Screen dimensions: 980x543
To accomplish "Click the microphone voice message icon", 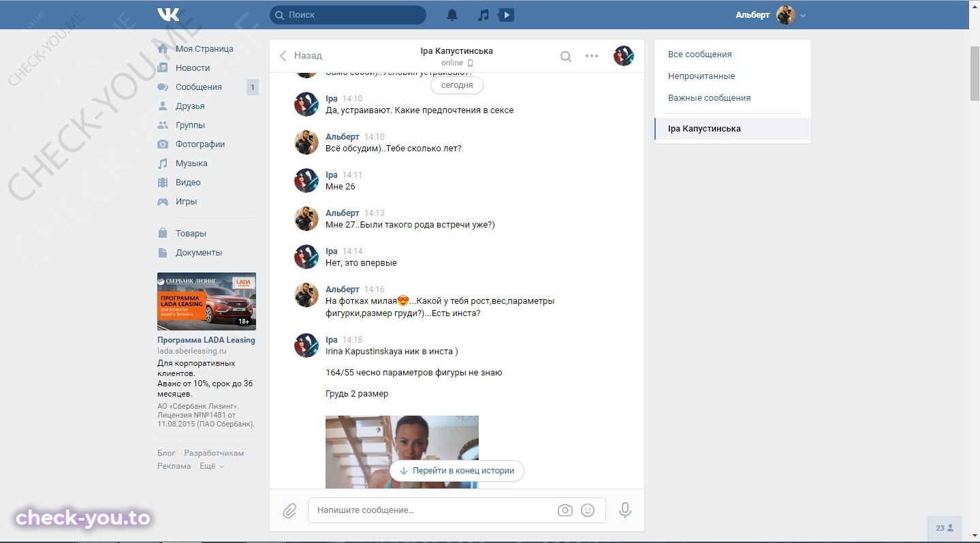I will click(625, 510).
